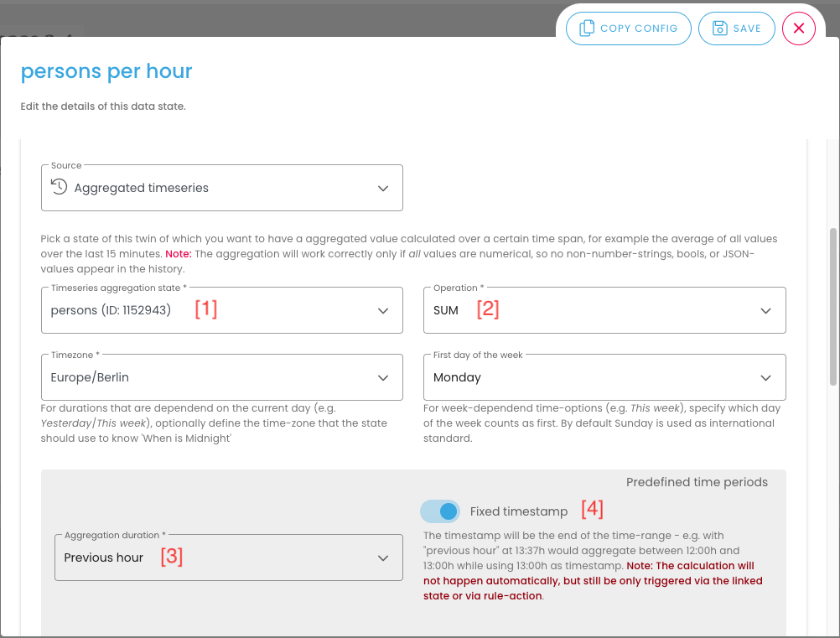Click the history clock icon in Source

pyautogui.click(x=59, y=187)
